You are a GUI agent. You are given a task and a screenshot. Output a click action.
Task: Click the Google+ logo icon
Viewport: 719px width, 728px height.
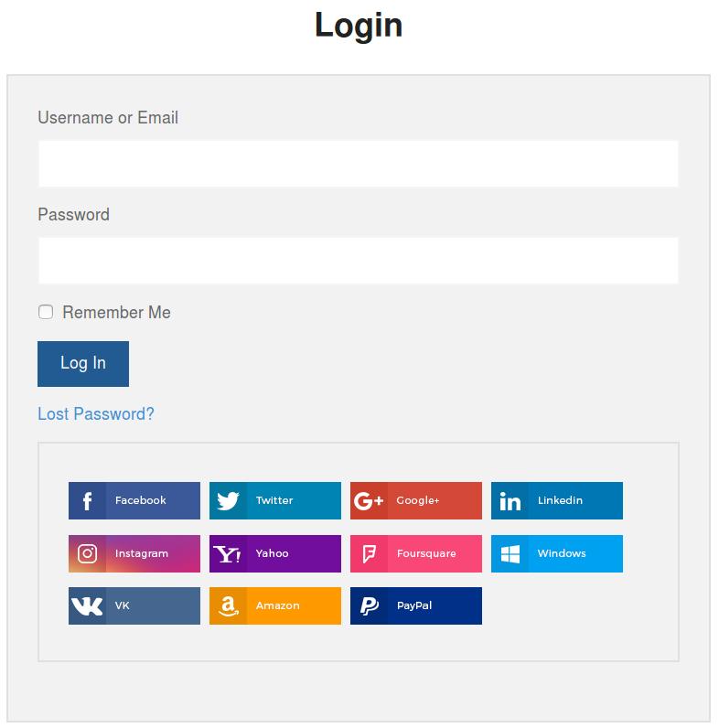pos(369,501)
